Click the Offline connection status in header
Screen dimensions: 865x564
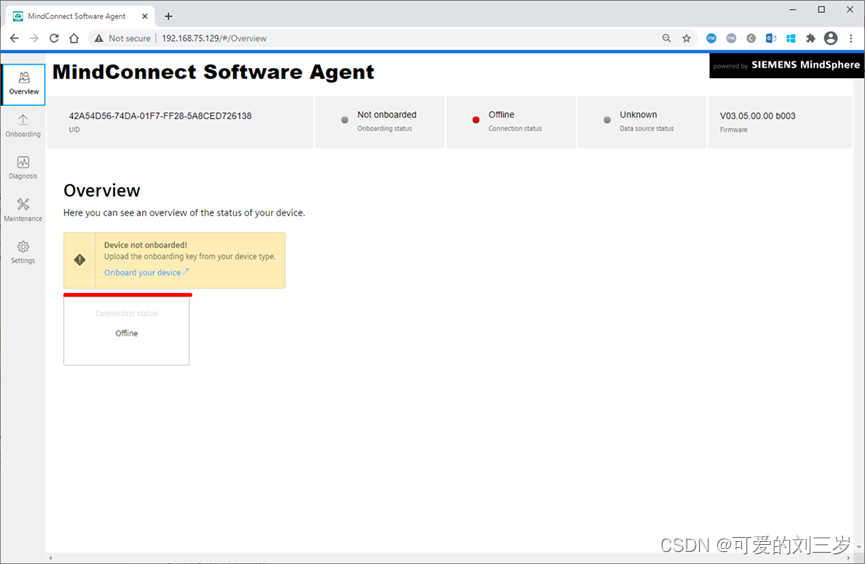pos(501,115)
